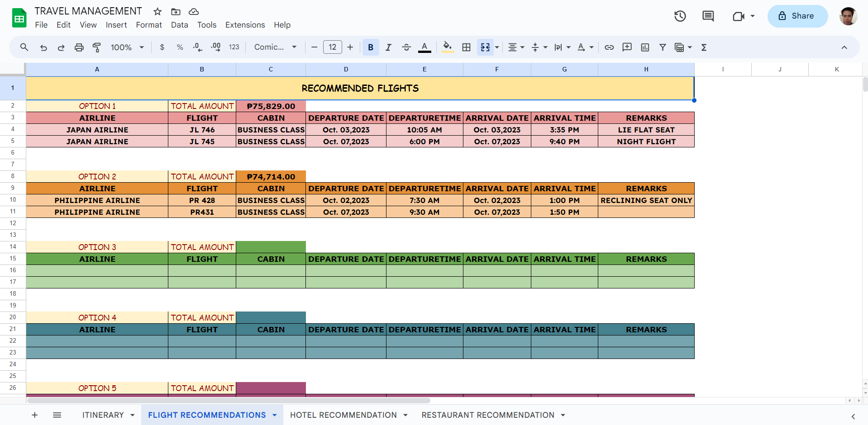This screenshot has height=425, width=868.
Task: Expand ITINERARY tab options arrow
Action: pyautogui.click(x=133, y=415)
